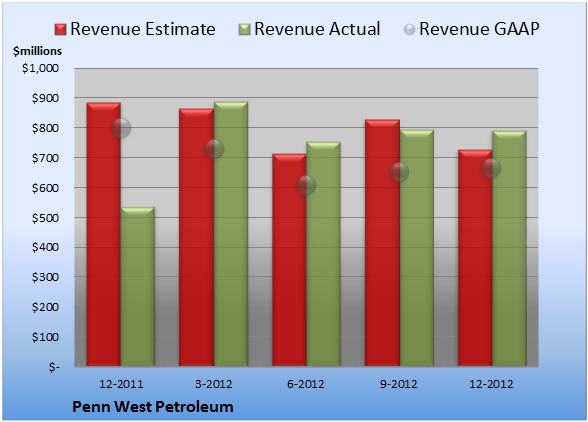This screenshot has height=422, width=588.
Task: Select the 'Revenue Estimate' legend label
Action: click(x=143, y=29)
